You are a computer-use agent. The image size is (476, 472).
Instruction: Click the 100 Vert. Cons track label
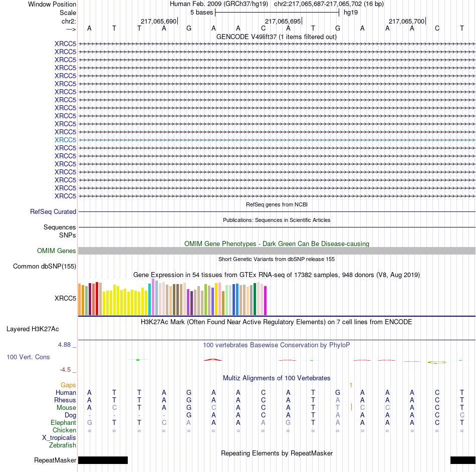coord(28,357)
